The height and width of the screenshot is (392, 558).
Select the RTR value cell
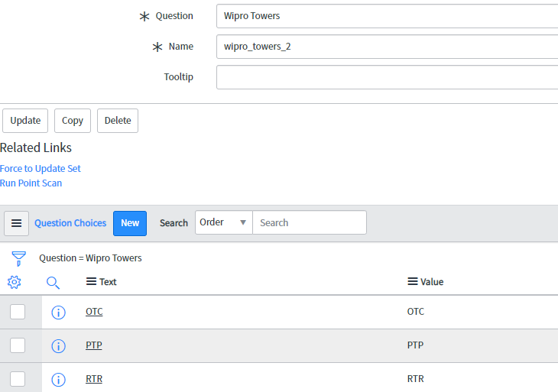coord(416,379)
